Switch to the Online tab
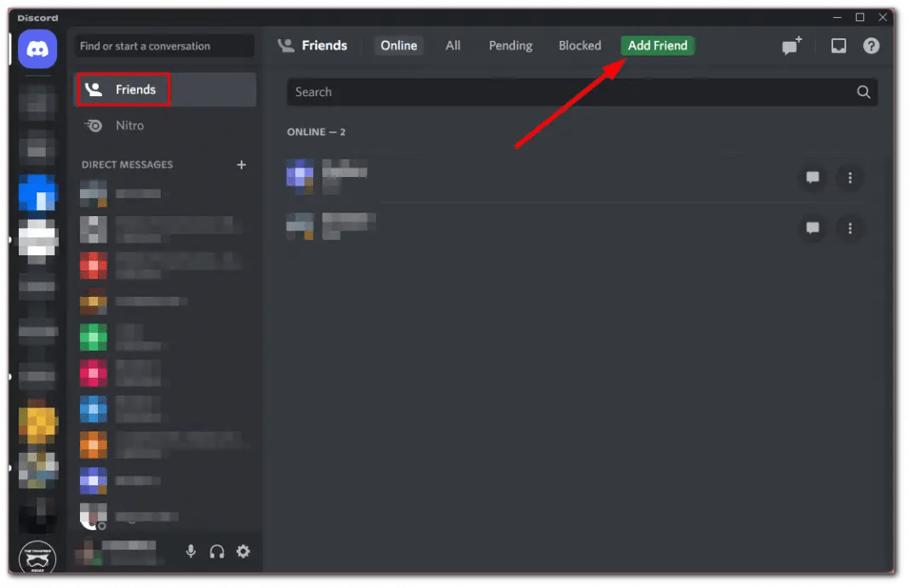909x588 pixels. [x=397, y=45]
